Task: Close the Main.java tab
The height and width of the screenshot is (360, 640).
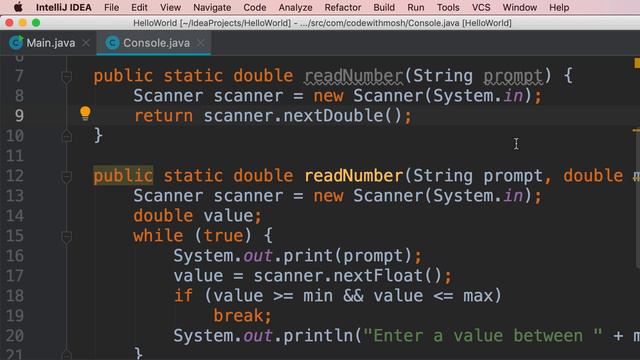Action: 86,42
